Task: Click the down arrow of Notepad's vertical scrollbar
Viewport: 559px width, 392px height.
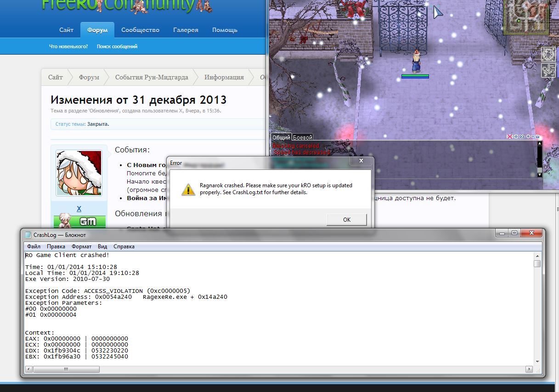Action: [x=537, y=361]
